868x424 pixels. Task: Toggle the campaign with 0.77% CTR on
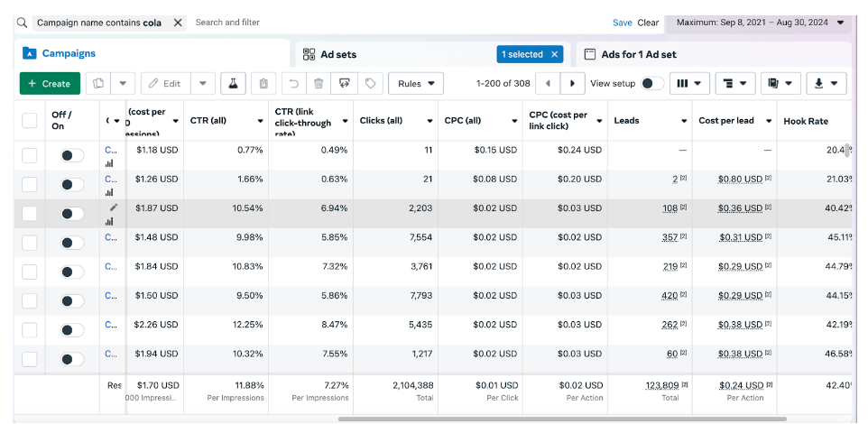pos(72,155)
